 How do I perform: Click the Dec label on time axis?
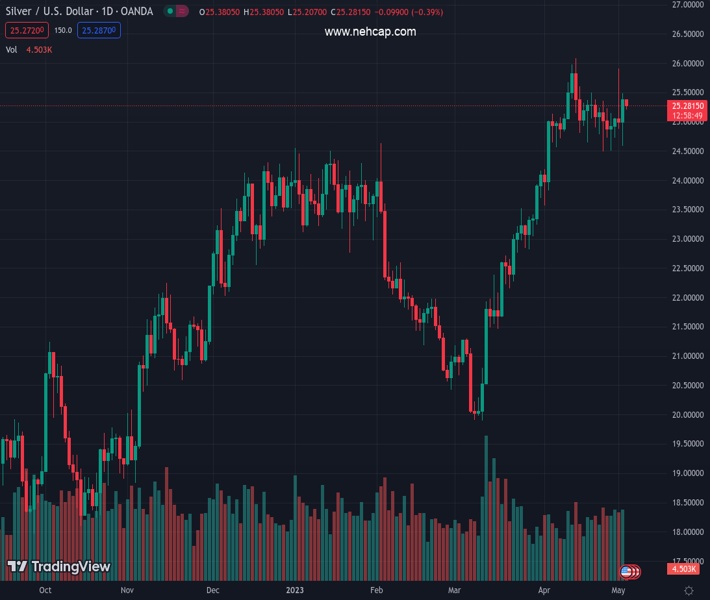pos(212,591)
